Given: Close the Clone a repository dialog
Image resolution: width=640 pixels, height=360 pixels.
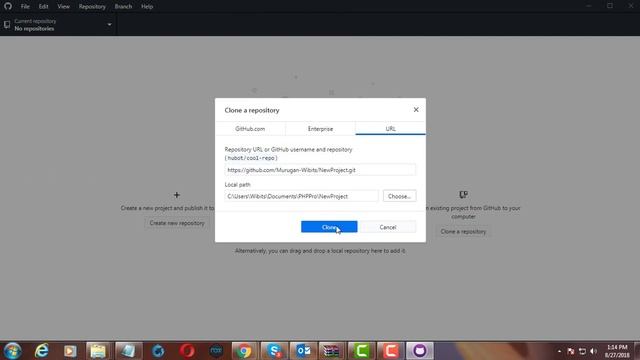Looking at the screenshot, I should pos(416,110).
